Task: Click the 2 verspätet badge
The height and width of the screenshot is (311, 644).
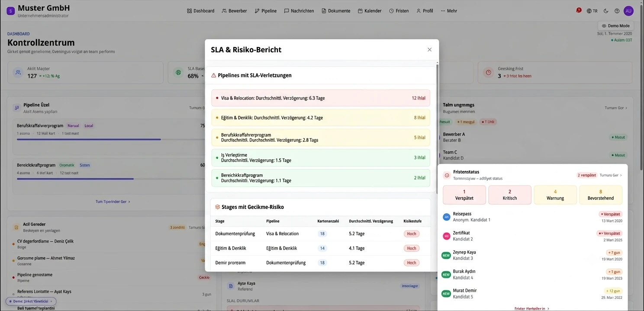Action: click(587, 175)
